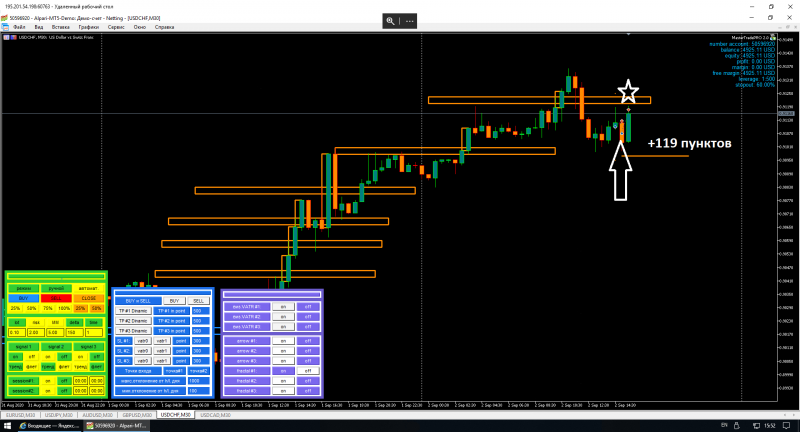The height and width of the screenshot is (432, 800).
Task: Switch to the USDJPY,M30 chart tab
Action: point(58,415)
